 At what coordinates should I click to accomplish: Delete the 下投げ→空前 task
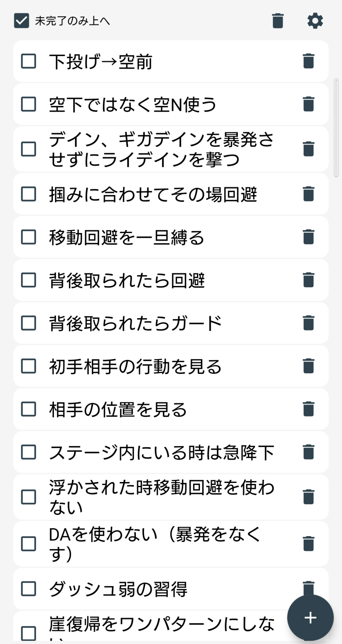[x=308, y=61]
